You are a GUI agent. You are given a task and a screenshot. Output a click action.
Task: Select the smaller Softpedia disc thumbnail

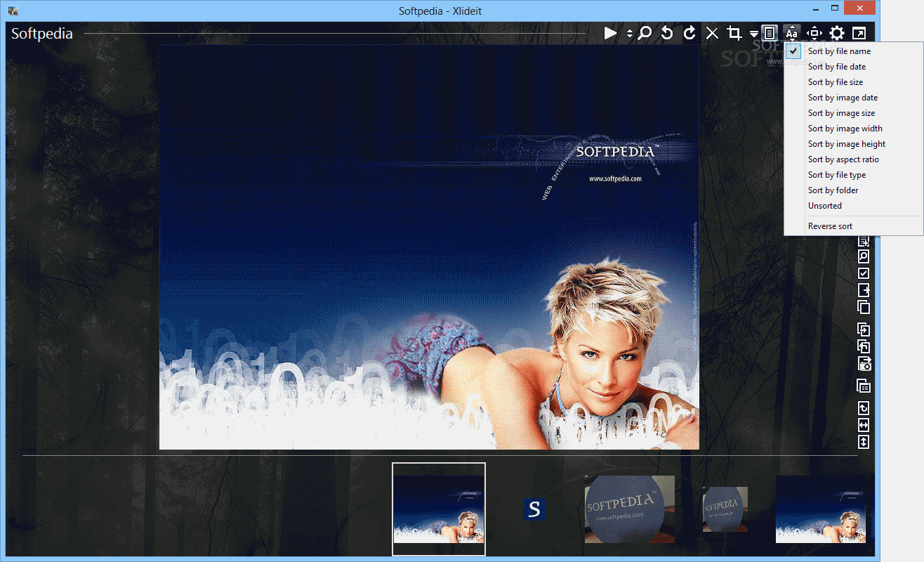(x=725, y=509)
